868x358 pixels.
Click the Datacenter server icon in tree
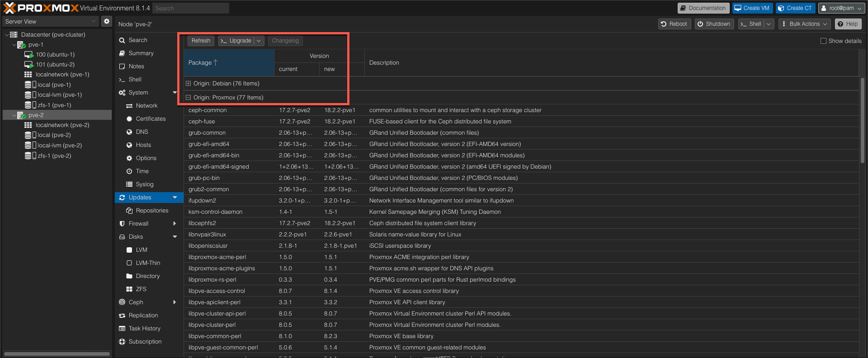(14, 34)
